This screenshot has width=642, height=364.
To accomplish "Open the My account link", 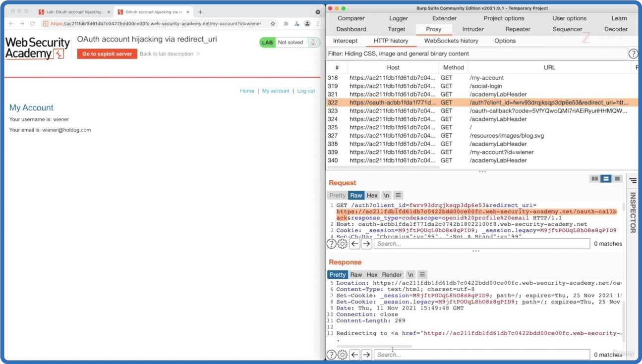I will tap(276, 91).
